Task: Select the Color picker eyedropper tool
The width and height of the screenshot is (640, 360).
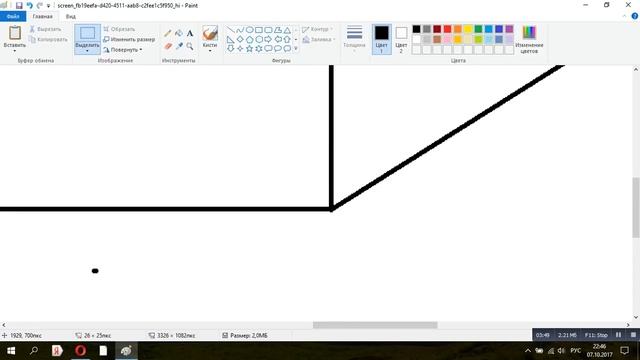Action: point(179,46)
